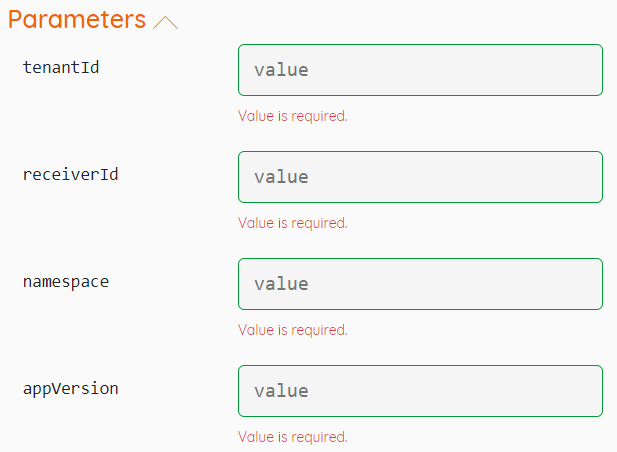Focus the appVersion input field
Image resolution: width=617 pixels, height=452 pixels.
(x=420, y=391)
